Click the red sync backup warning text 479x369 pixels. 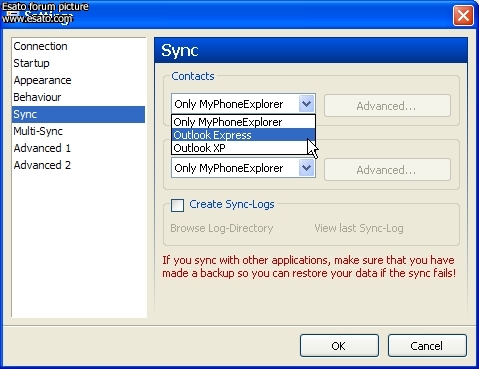[x=309, y=267]
